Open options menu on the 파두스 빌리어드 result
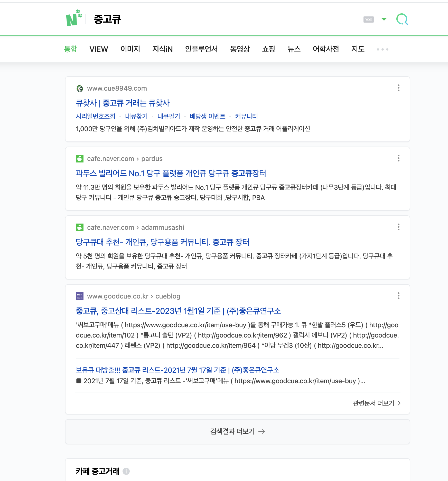Image resolution: width=448 pixels, height=481 pixels. coord(398,158)
